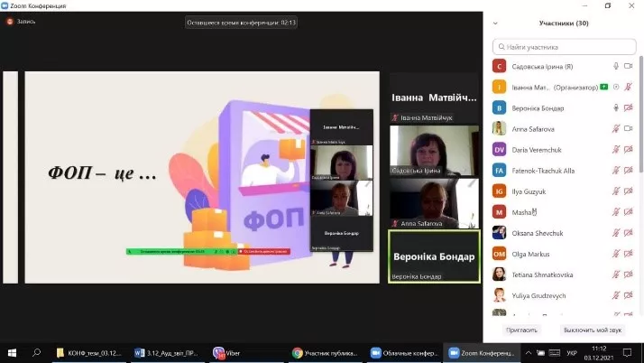Select Садовська Ірина video thumbnail
The height and width of the screenshot is (363, 644).
433,151
